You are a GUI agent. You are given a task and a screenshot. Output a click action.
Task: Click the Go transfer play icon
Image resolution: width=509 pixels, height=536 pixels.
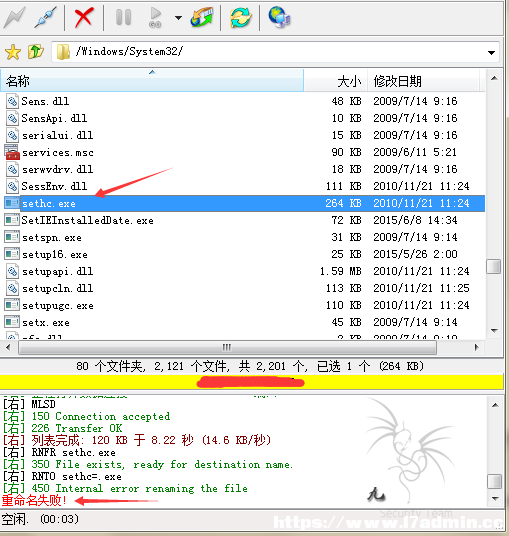point(156,17)
